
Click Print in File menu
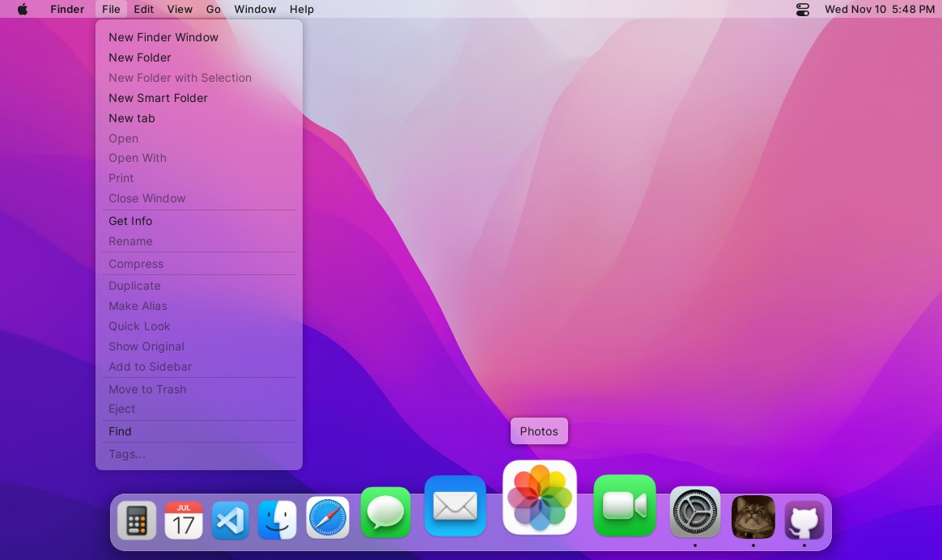coord(199,178)
